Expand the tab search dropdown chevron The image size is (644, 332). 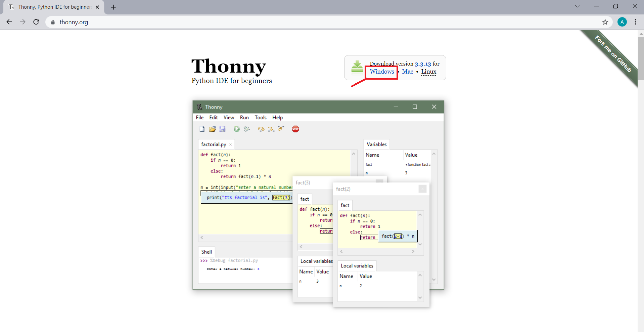(577, 6)
